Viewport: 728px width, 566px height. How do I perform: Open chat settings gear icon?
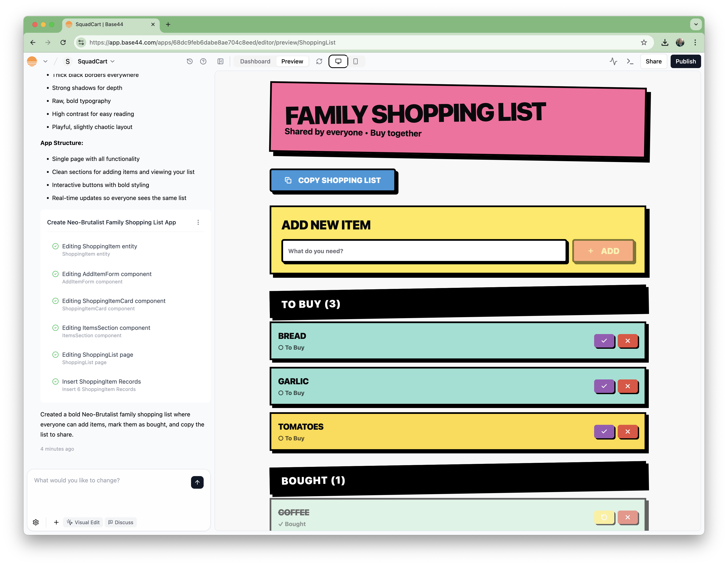[x=36, y=522]
